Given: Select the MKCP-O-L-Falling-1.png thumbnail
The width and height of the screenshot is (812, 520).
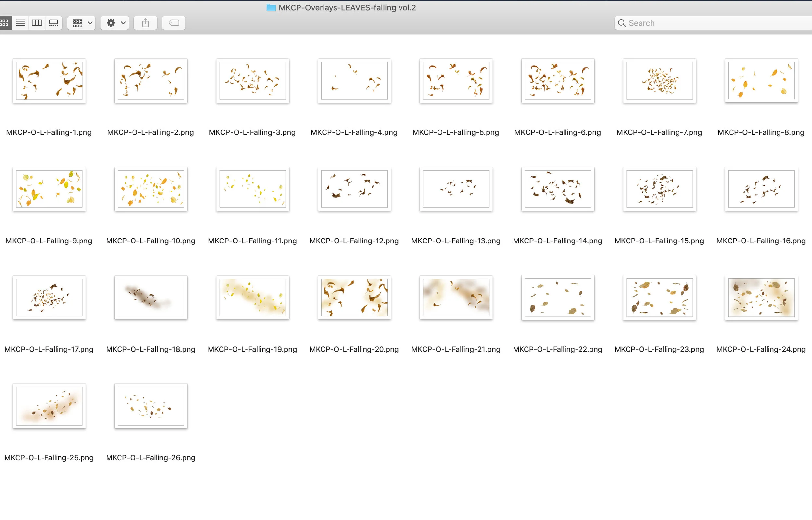Looking at the screenshot, I should click(49, 81).
